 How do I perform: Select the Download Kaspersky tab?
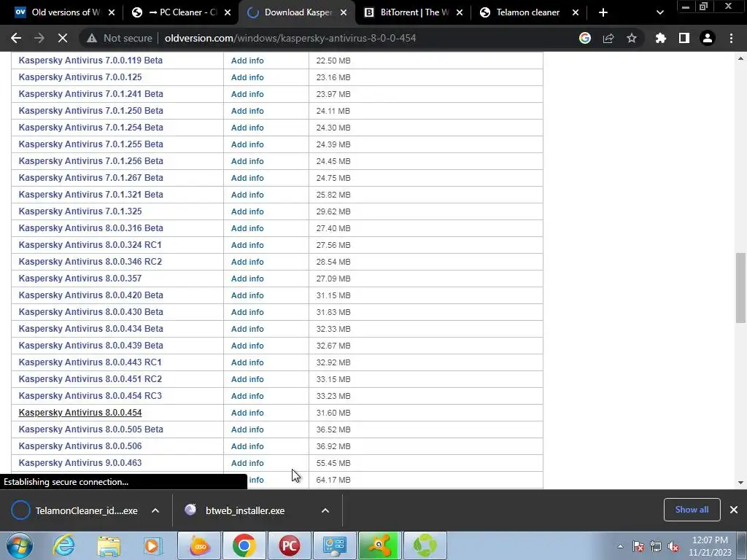295,12
